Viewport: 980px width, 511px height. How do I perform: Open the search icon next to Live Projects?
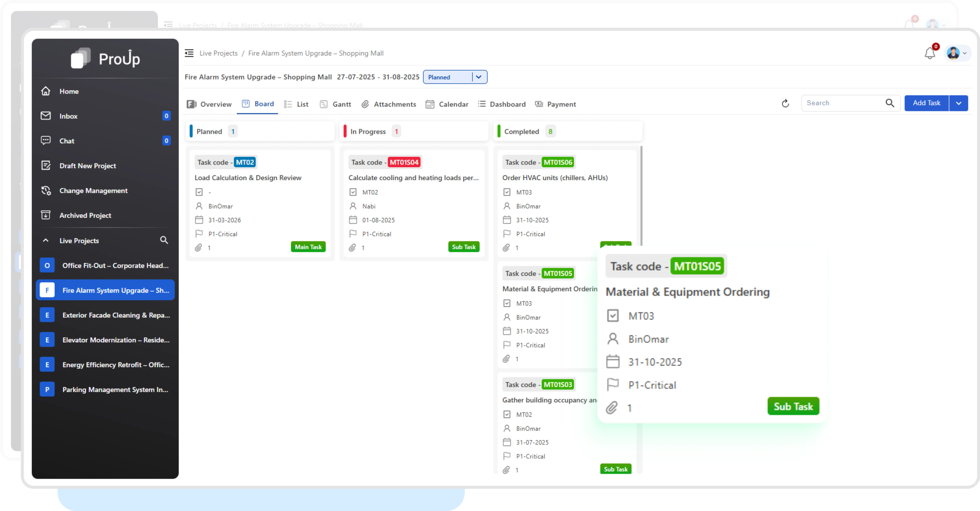164,240
